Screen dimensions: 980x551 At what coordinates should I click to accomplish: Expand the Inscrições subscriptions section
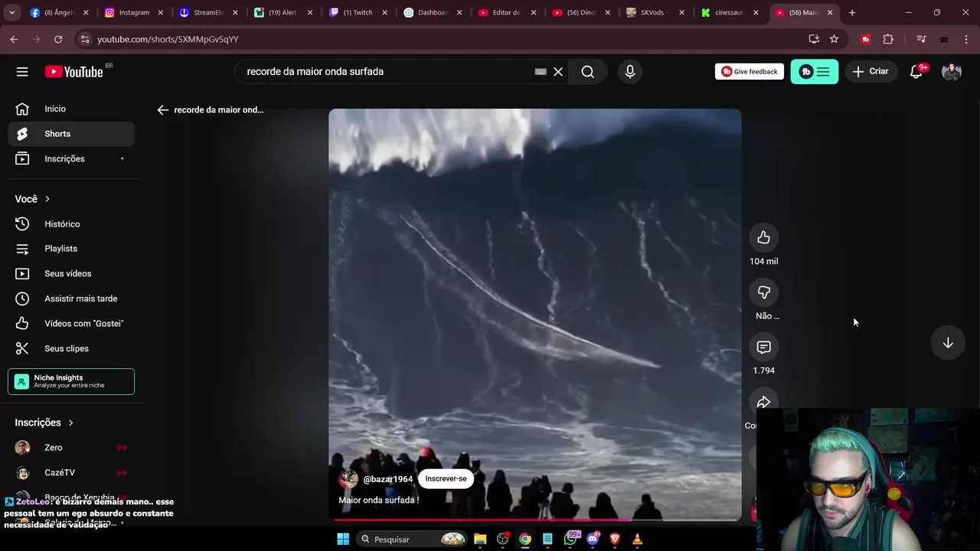point(44,422)
